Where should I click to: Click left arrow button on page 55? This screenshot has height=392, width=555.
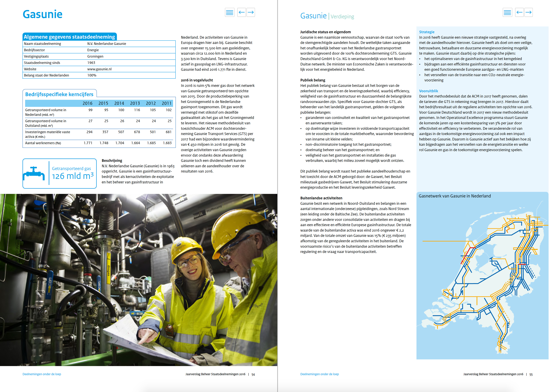(519, 12)
